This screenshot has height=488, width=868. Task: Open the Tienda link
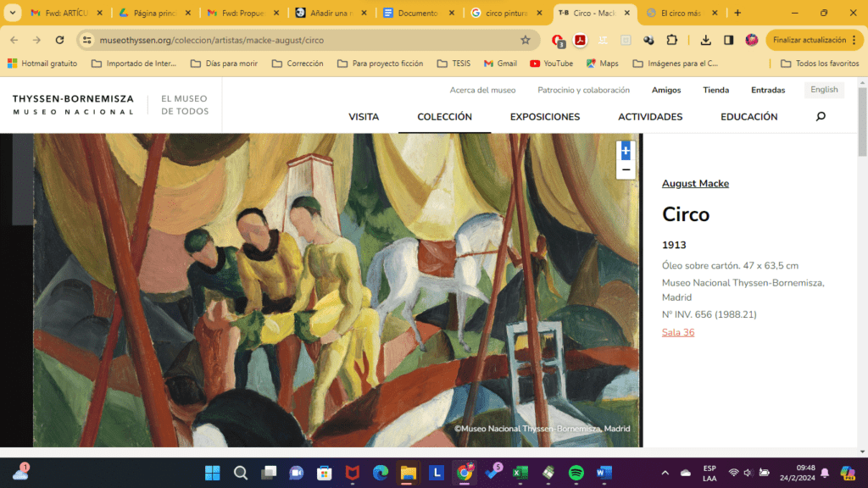click(x=715, y=90)
